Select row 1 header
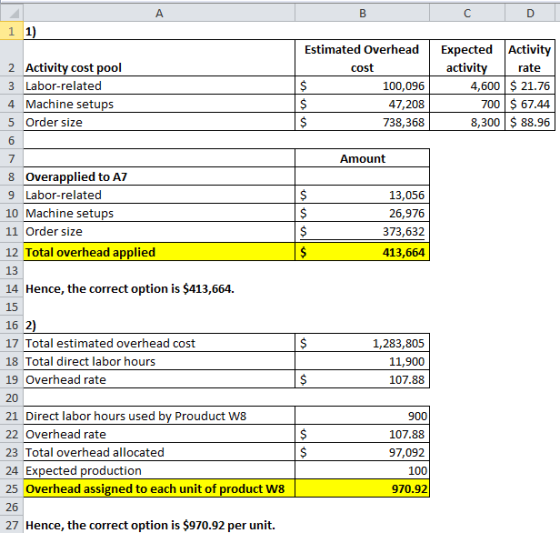 [12, 31]
